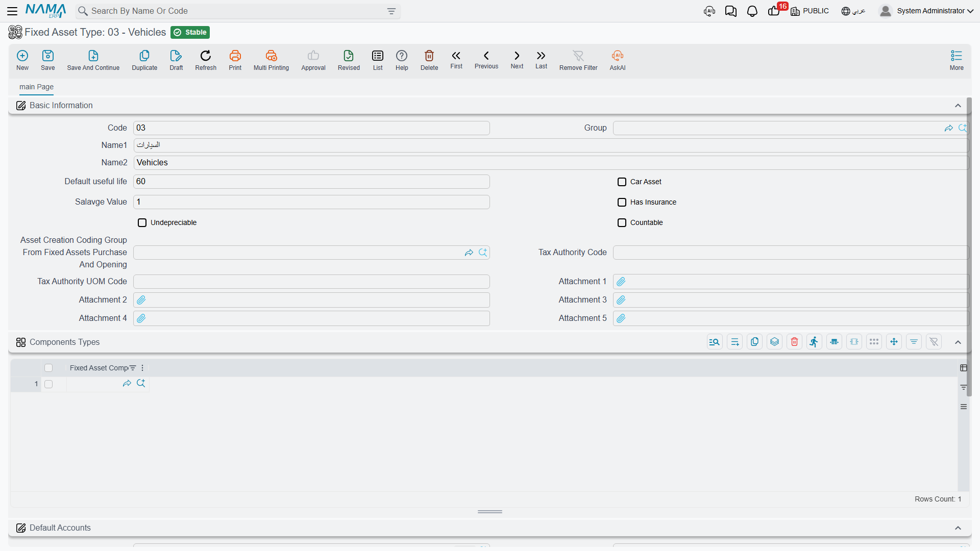This screenshot has height=551, width=980.
Task: Switch to the main Page tab
Action: click(x=36, y=87)
